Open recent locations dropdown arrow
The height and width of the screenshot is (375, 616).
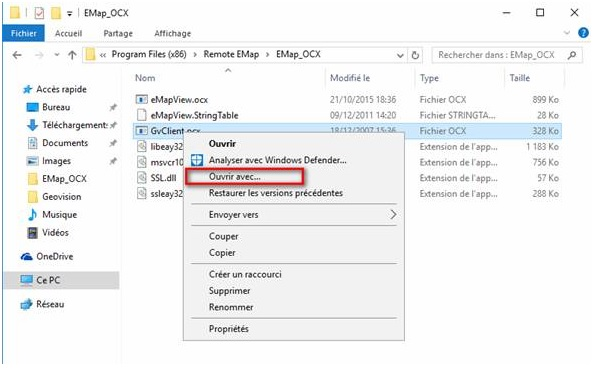point(57,55)
